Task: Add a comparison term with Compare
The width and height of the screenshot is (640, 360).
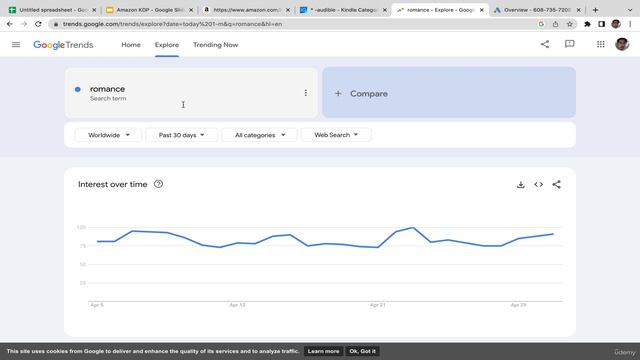Action: (x=449, y=93)
